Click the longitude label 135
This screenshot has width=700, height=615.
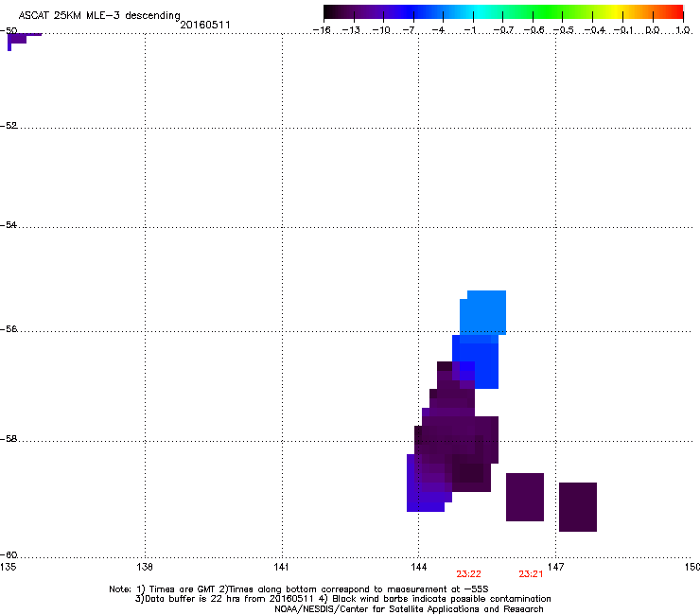(8, 567)
